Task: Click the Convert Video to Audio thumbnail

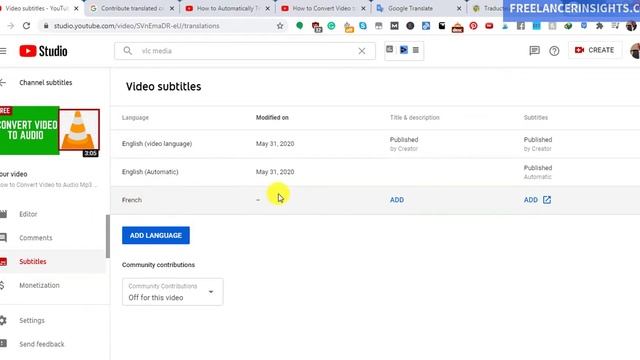Action: coord(49,131)
